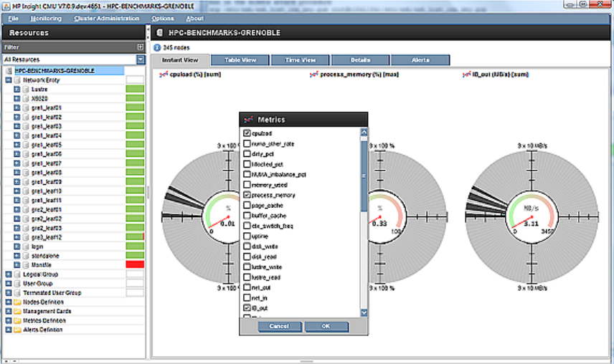Collapse the Network Entity tree node

tap(8, 80)
